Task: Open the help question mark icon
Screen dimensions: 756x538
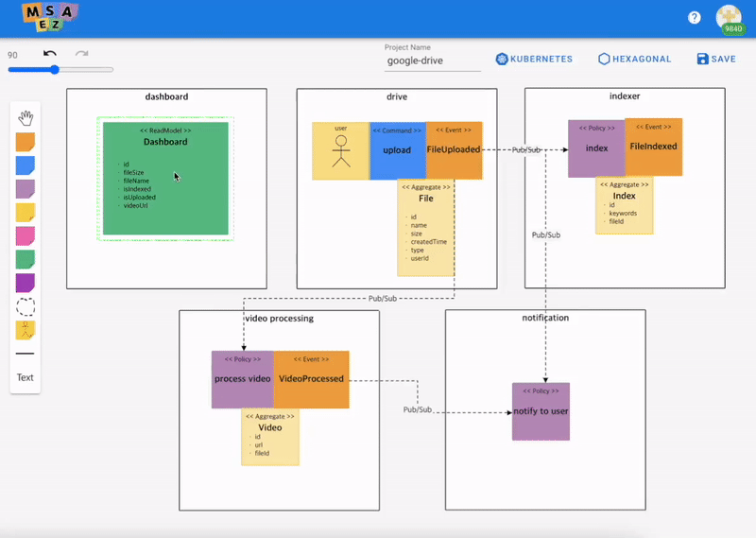Action: [x=695, y=18]
